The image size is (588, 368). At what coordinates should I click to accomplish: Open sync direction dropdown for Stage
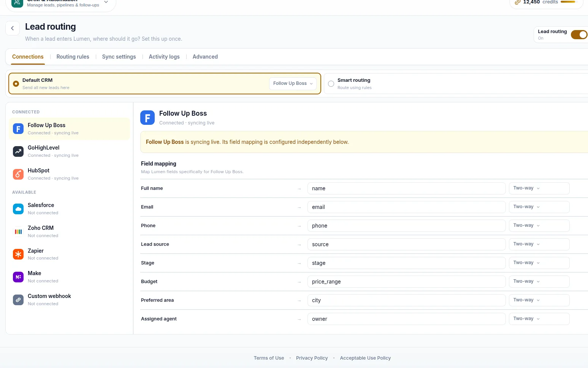pos(539,263)
